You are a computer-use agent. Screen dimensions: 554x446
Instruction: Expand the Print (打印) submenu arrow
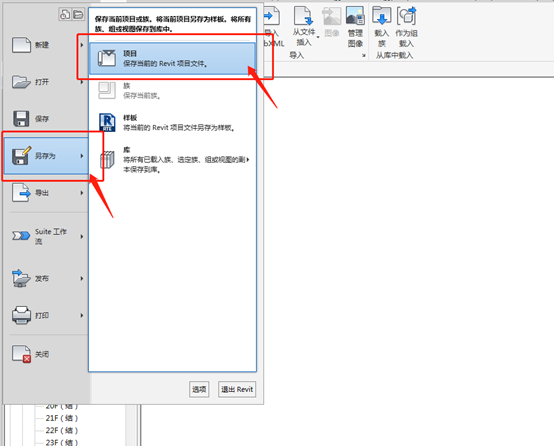82,315
